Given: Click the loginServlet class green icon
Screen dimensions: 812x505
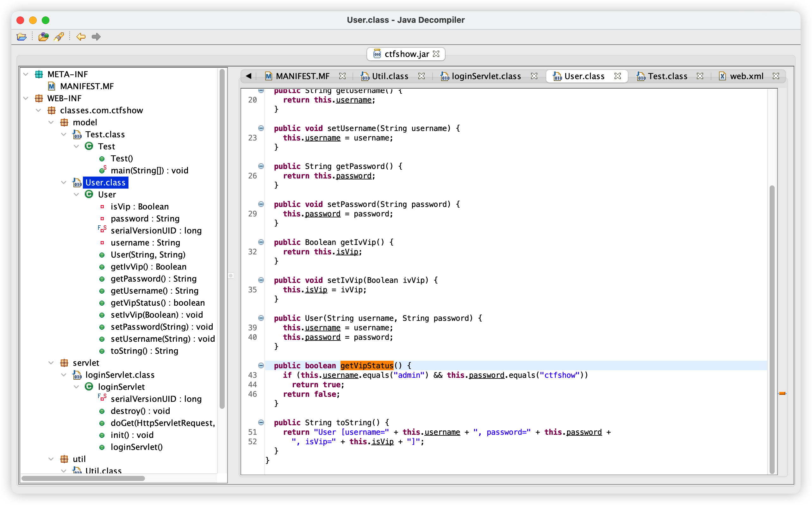Looking at the screenshot, I should pos(89,387).
